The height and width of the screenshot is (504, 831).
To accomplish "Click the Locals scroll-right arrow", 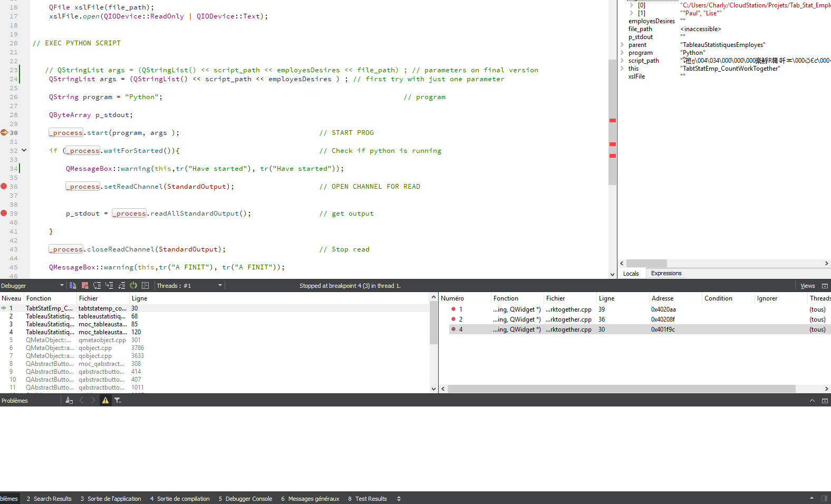I will click(826, 263).
